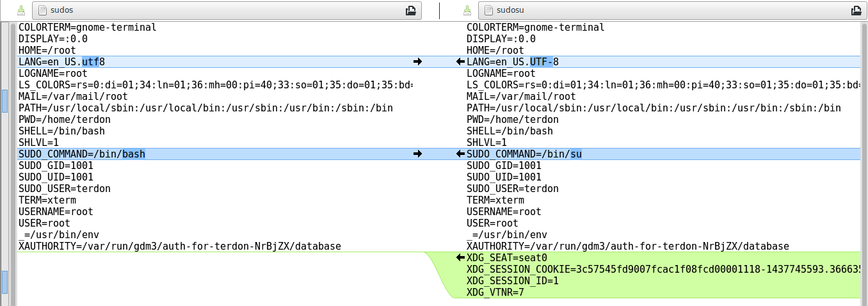Jump to lower change marker in left overview bar
This screenshot has width=868, height=306.
click(5, 281)
